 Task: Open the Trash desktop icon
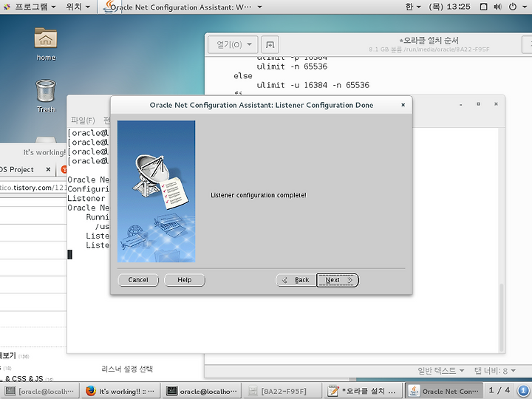pyautogui.click(x=46, y=95)
